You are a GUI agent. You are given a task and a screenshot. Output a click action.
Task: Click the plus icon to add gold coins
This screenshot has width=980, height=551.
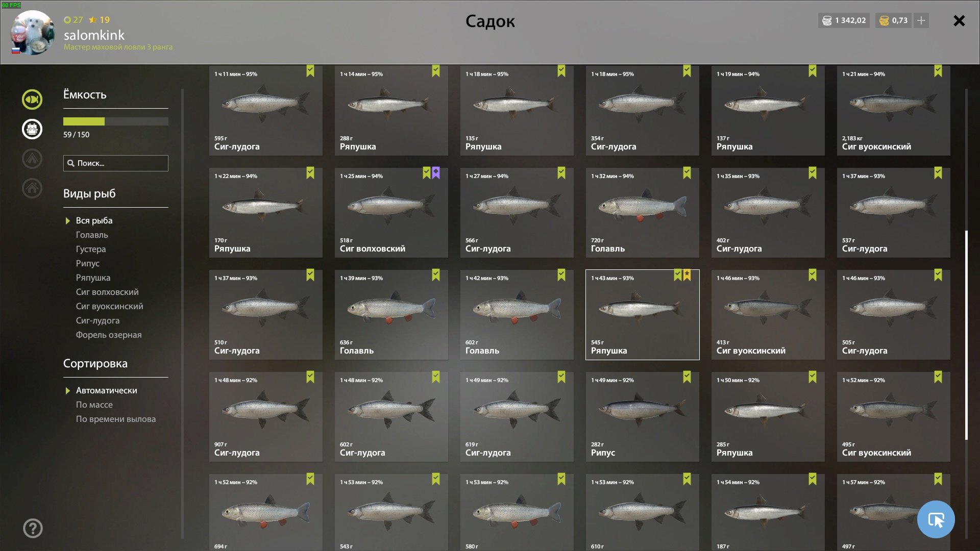921,20
